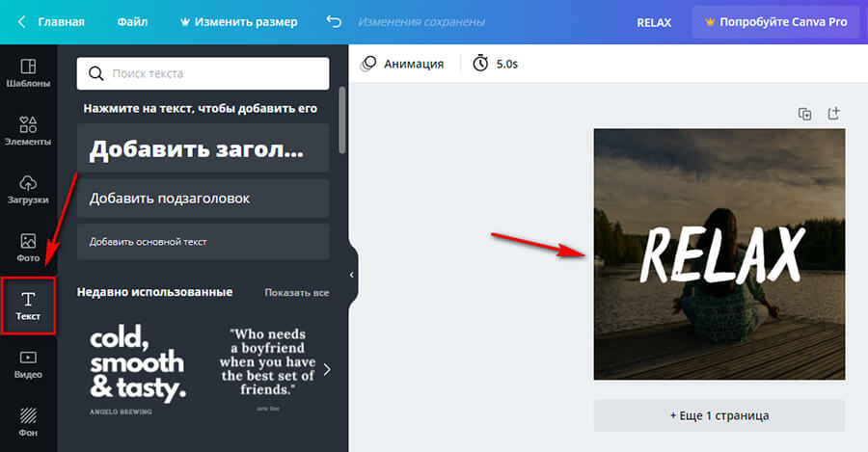The image size is (868, 452).
Task: Open the Фото photos panel
Action: pyautogui.click(x=28, y=248)
